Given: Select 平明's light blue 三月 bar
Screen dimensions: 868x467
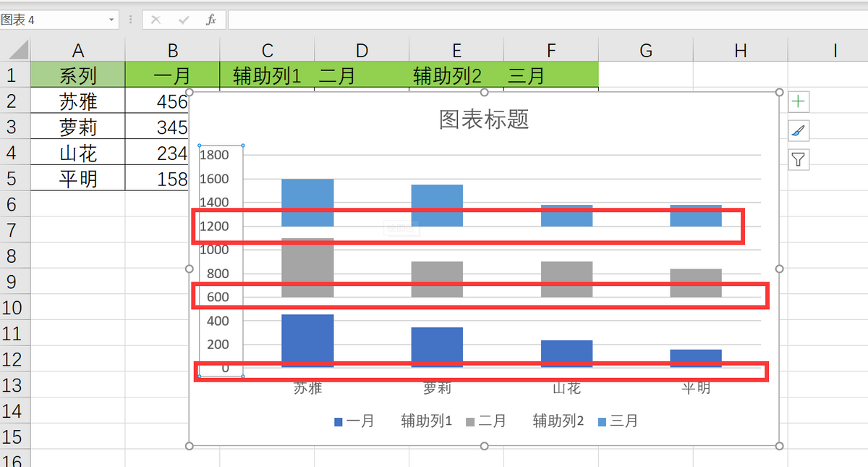Looking at the screenshot, I should (695, 216).
